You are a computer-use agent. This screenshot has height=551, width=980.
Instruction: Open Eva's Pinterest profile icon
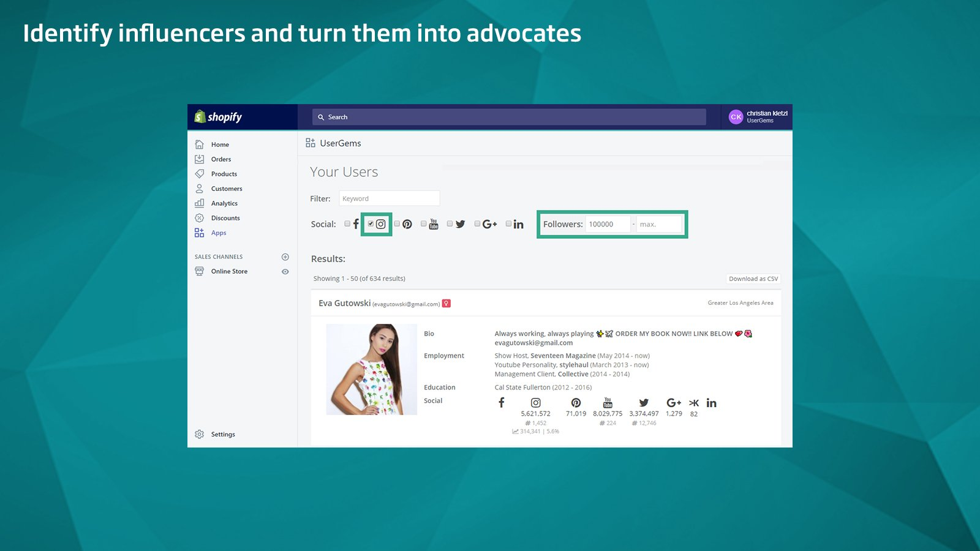(576, 402)
